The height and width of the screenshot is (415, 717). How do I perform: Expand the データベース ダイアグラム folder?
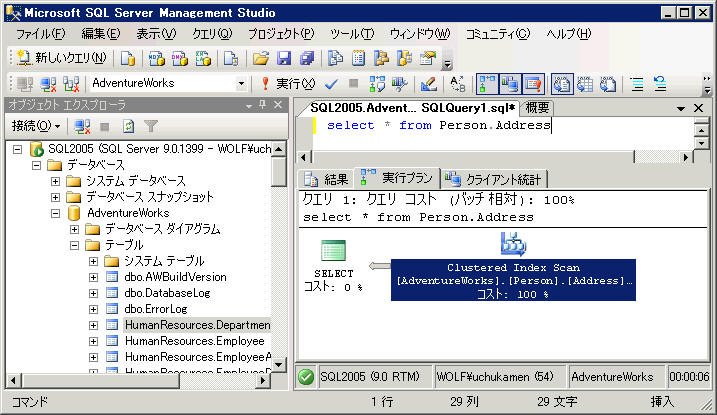tap(75, 229)
